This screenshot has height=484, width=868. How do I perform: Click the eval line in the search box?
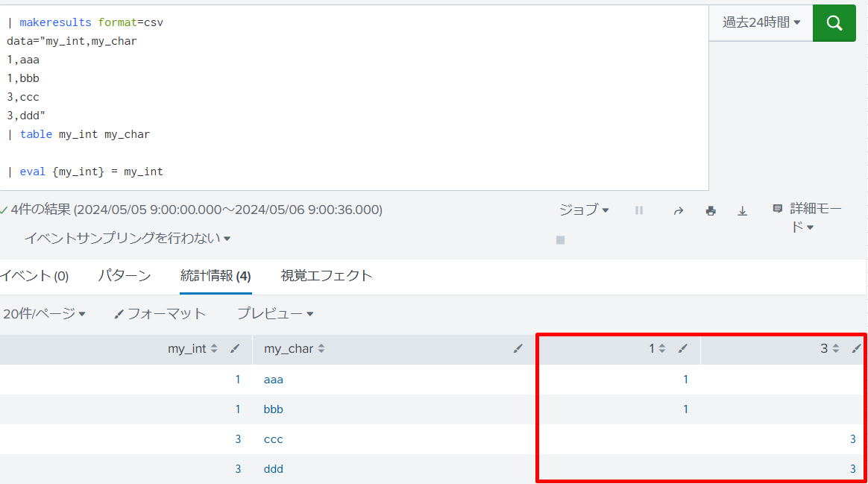click(x=86, y=172)
